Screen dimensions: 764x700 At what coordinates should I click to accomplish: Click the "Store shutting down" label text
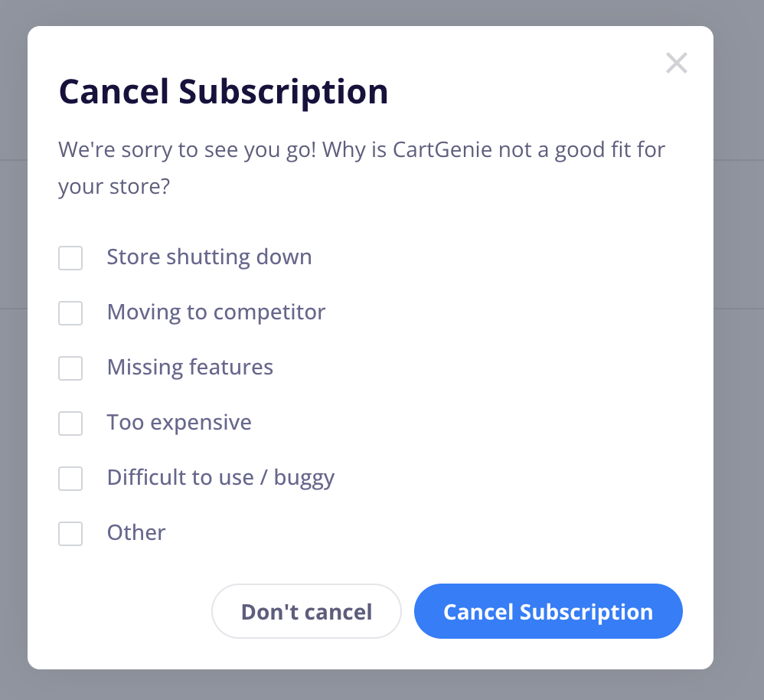[x=209, y=257]
